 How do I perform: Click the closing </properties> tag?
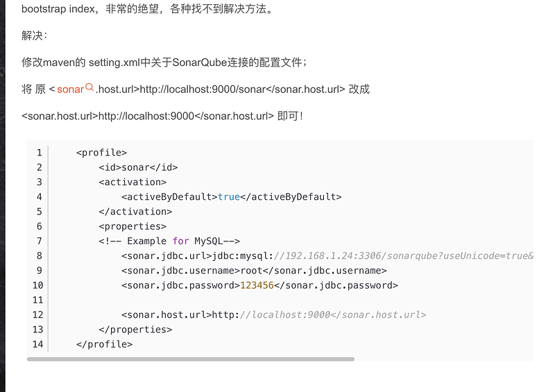click(135, 330)
